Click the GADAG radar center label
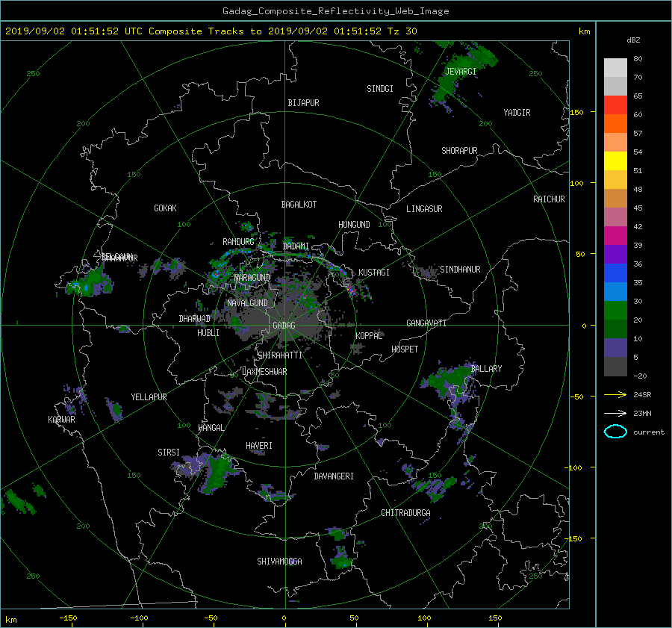Image resolution: width=672 pixels, height=628 pixels. pos(284,326)
